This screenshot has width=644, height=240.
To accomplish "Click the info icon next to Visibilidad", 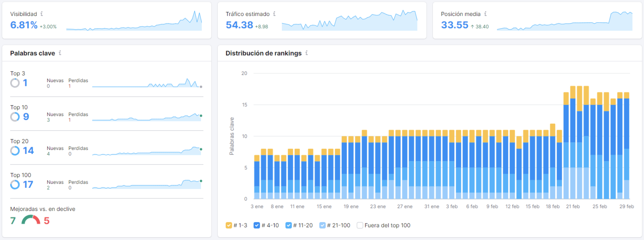I will 42,14.
